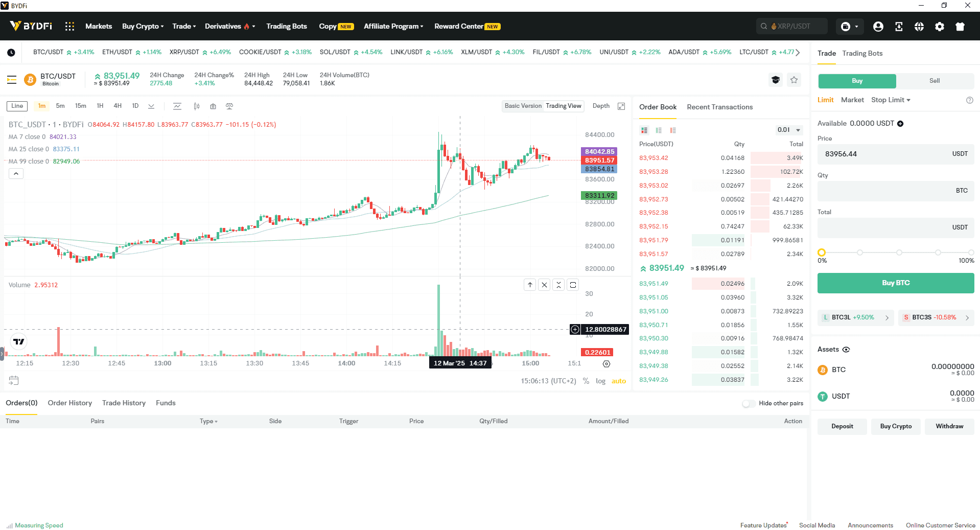Image resolution: width=980 pixels, height=530 pixels.
Task: Take a chart snapshot with camera icon
Action: [x=213, y=106]
